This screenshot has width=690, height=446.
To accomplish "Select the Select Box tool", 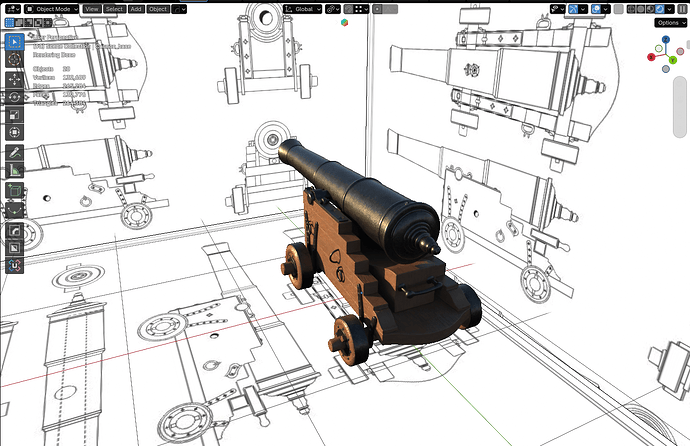I will (x=15, y=42).
